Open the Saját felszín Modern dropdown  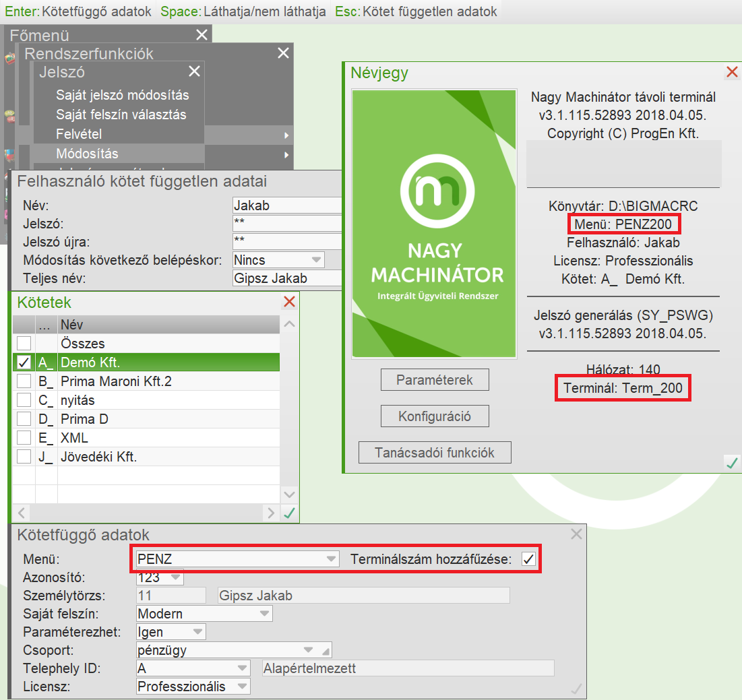[x=265, y=614]
